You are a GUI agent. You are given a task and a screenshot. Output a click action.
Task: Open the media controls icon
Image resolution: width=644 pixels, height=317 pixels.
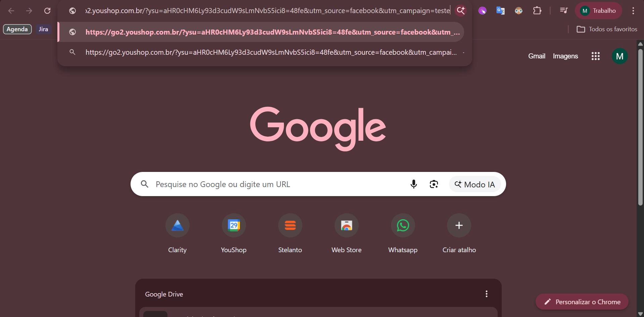pyautogui.click(x=564, y=11)
